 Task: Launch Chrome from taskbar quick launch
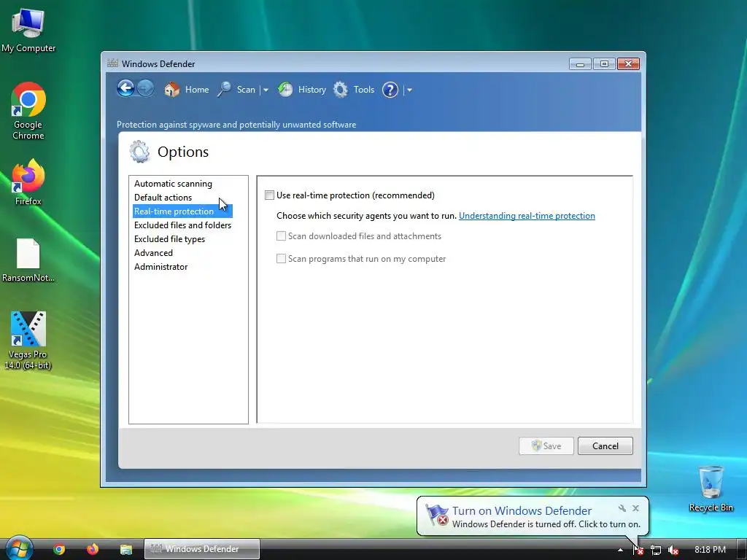(59, 549)
